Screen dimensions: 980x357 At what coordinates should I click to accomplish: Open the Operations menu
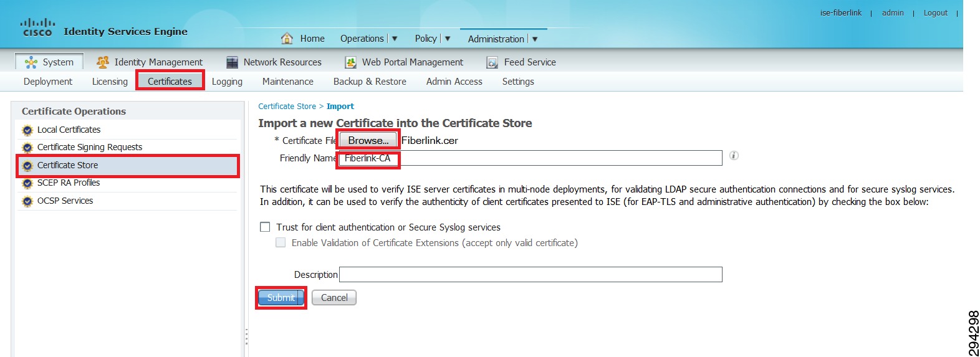pyautogui.click(x=362, y=38)
